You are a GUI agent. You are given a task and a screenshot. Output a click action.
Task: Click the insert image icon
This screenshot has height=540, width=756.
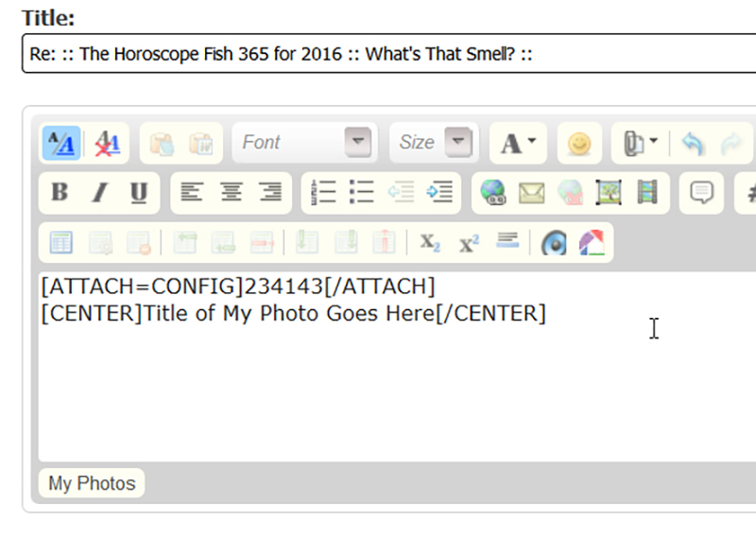(609, 193)
